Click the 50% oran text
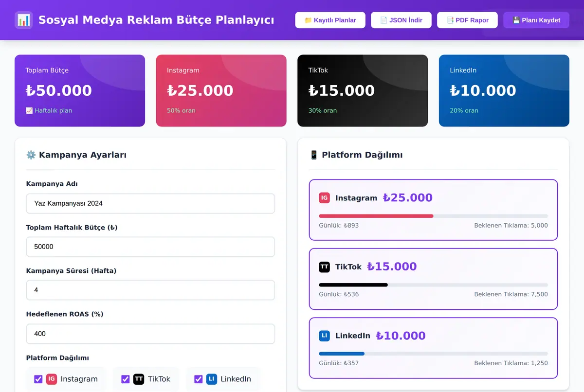 point(181,110)
